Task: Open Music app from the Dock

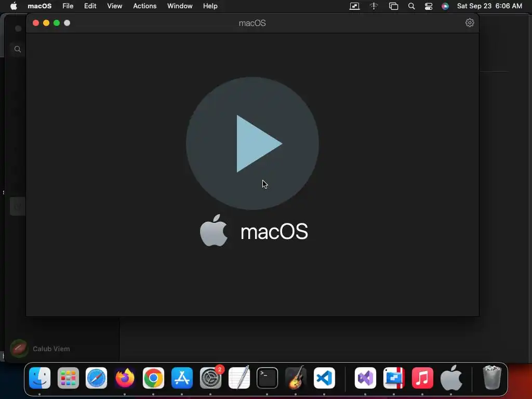Action: click(422, 378)
